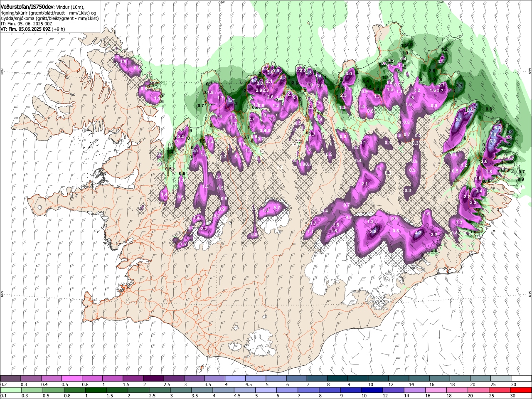This screenshot has width=532, height=399.
Task: Click the Veðurstofan/IS750dev title text
Action: pos(27,6)
